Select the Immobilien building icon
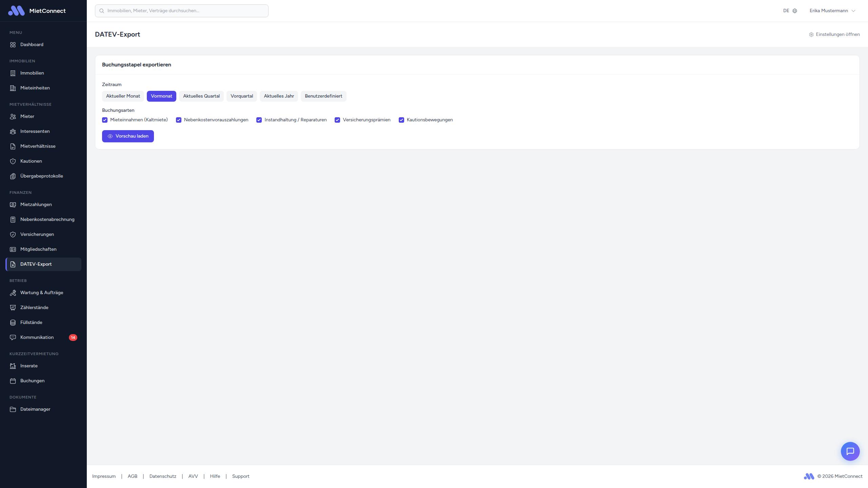This screenshot has width=868, height=488. tap(13, 73)
